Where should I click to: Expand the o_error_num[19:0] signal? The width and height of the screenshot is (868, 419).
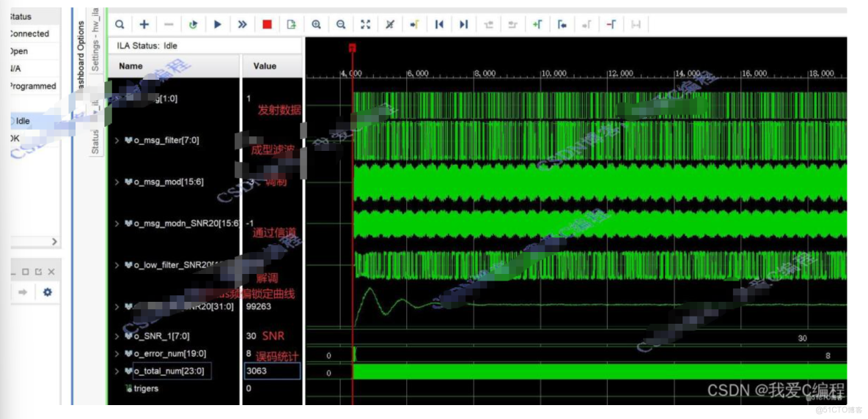(117, 354)
